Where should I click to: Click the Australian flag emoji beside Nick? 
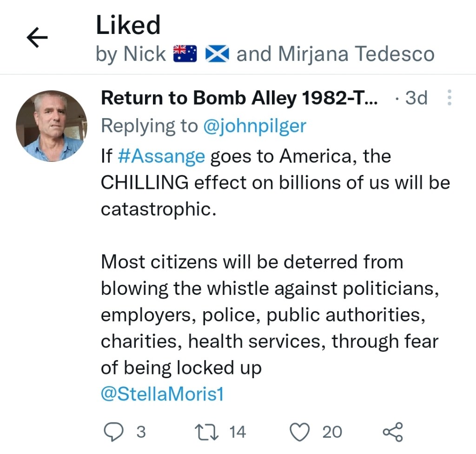pos(185,54)
